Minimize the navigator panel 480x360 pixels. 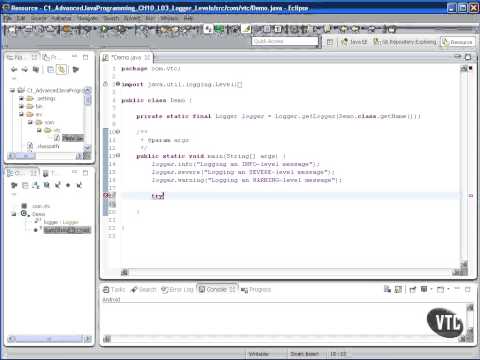pos(75,57)
